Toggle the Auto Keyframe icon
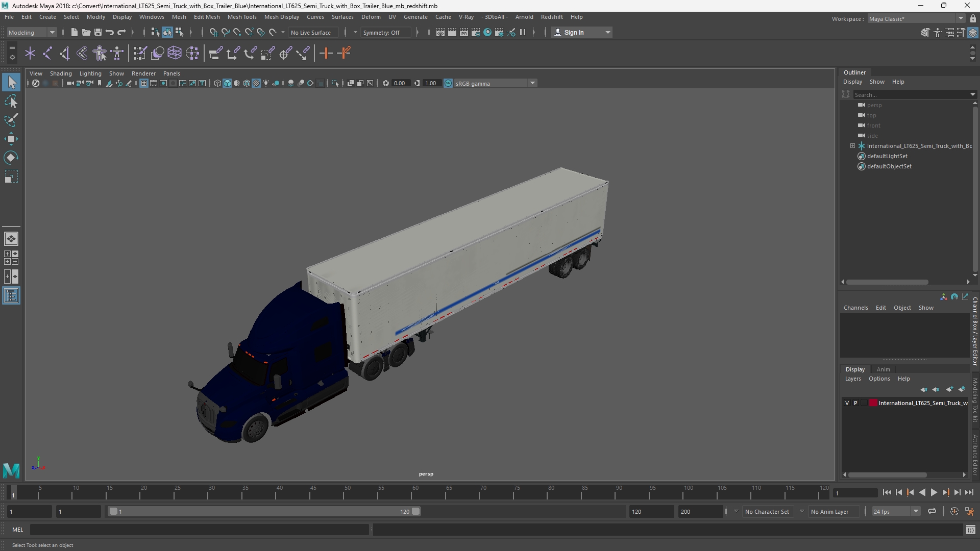Screen dimensions: 980x551 click(x=954, y=511)
